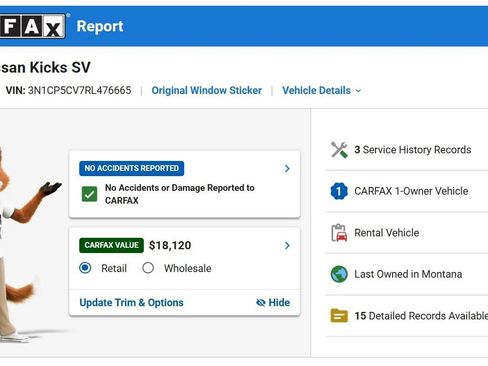Viewport: 488px width, 366px height.
Task: Click the $18,120 value amount
Action: [x=170, y=245]
